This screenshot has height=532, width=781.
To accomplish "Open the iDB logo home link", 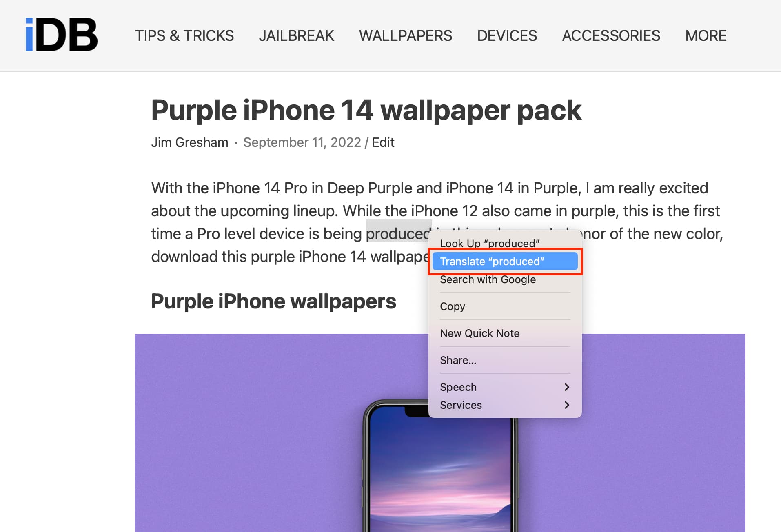I will point(61,35).
